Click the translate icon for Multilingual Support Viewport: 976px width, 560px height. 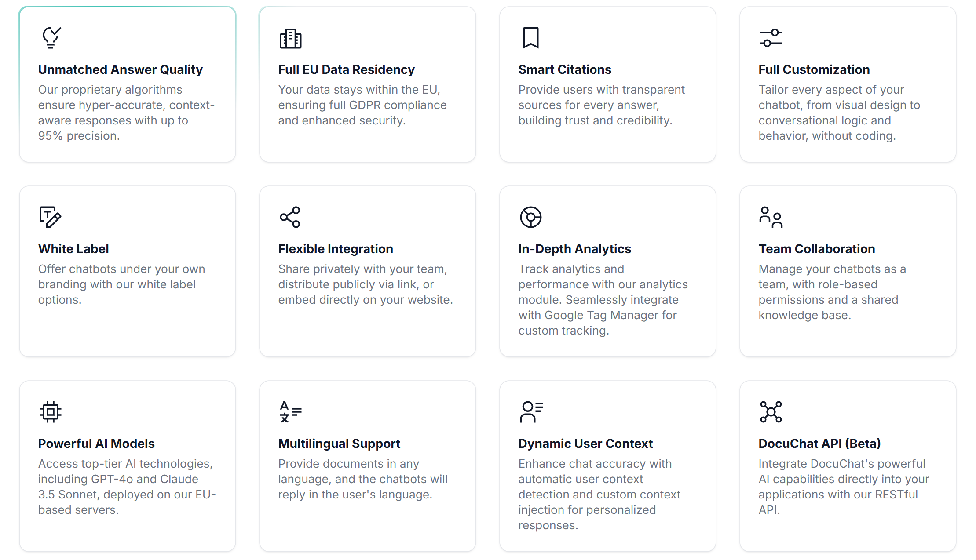[290, 412]
